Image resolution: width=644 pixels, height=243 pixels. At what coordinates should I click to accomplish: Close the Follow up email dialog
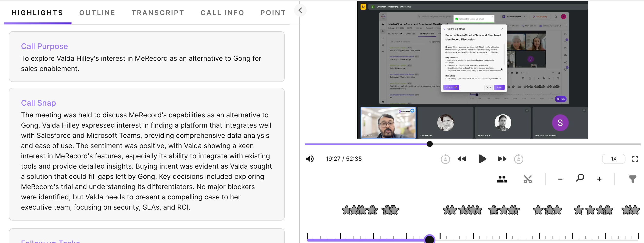pyautogui.click(x=502, y=29)
